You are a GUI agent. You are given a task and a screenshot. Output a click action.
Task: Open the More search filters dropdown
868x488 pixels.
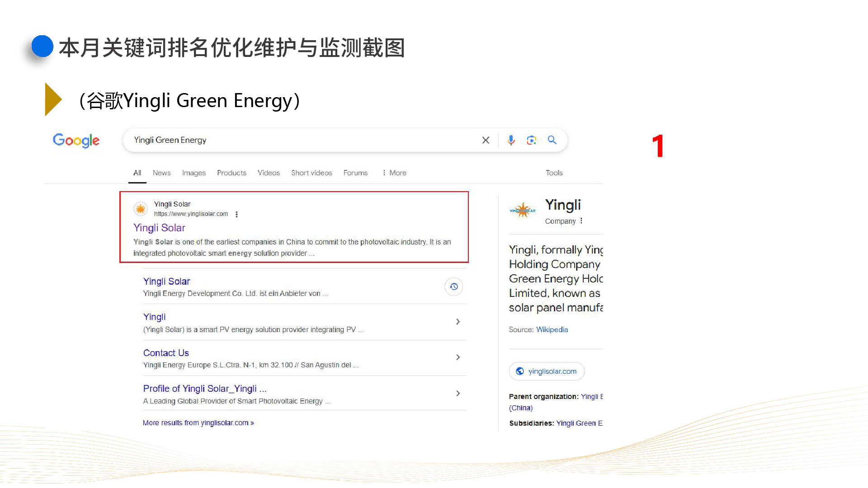tap(394, 173)
